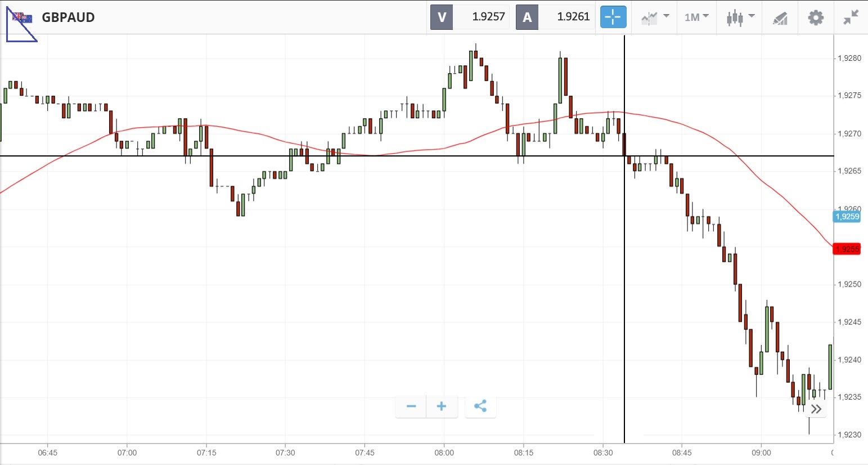Click the 1,9280 price axis label
This screenshot has width=868, height=465.
point(849,58)
